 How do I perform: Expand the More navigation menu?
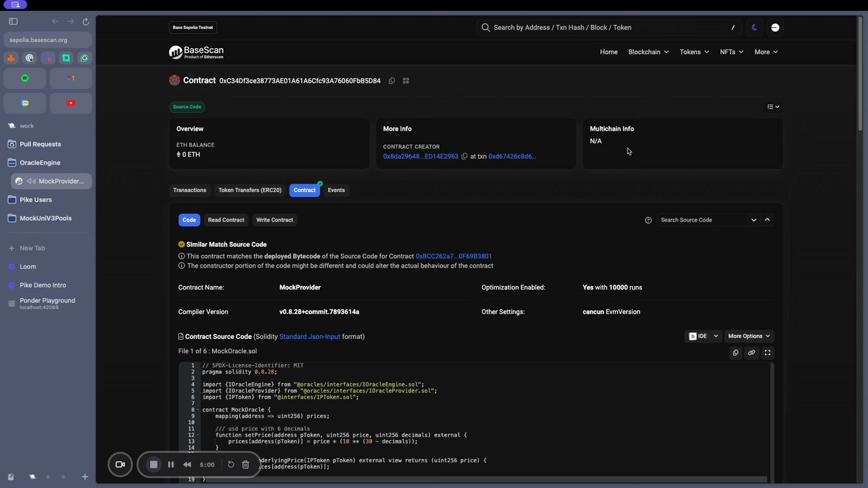click(x=766, y=52)
